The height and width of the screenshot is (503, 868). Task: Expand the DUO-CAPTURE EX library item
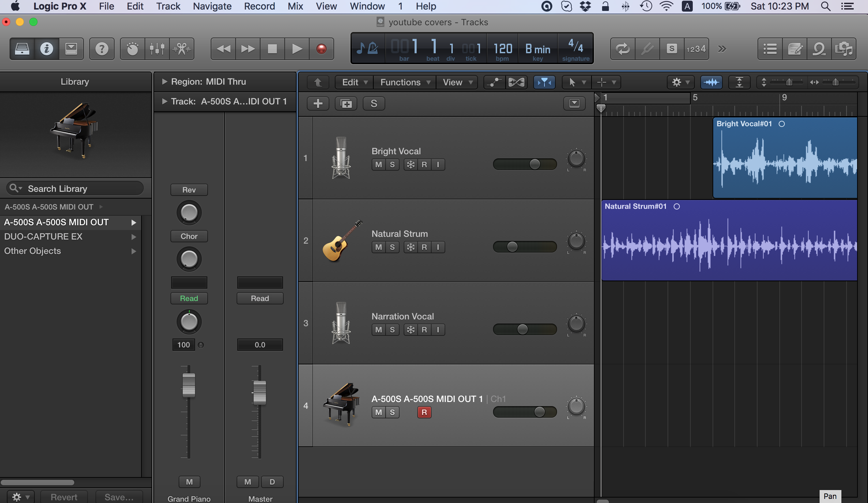coord(134,236)
